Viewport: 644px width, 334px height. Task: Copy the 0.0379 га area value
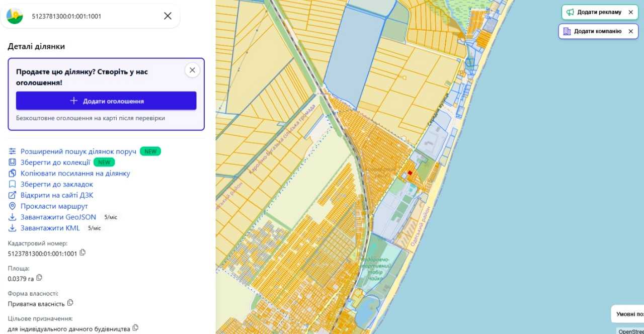39,278
